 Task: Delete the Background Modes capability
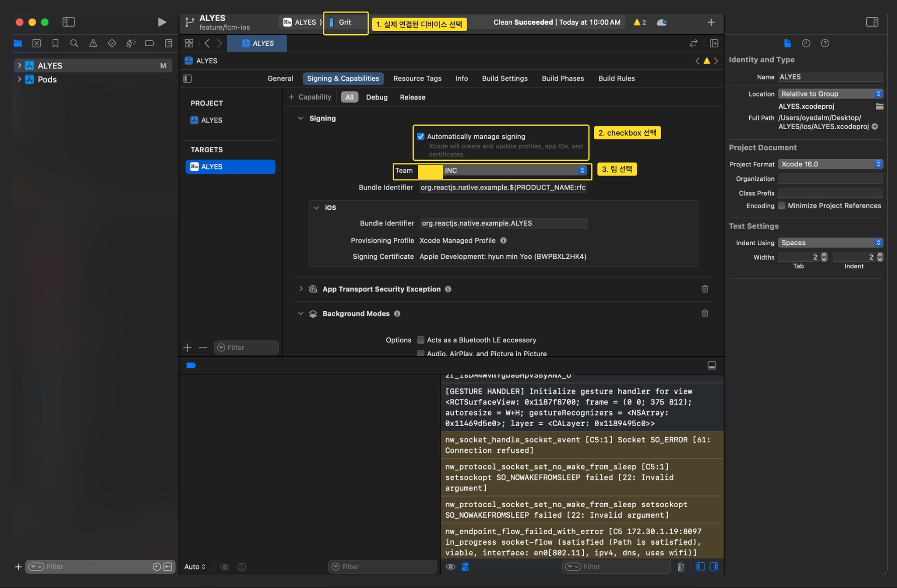[x=705, y=314]
